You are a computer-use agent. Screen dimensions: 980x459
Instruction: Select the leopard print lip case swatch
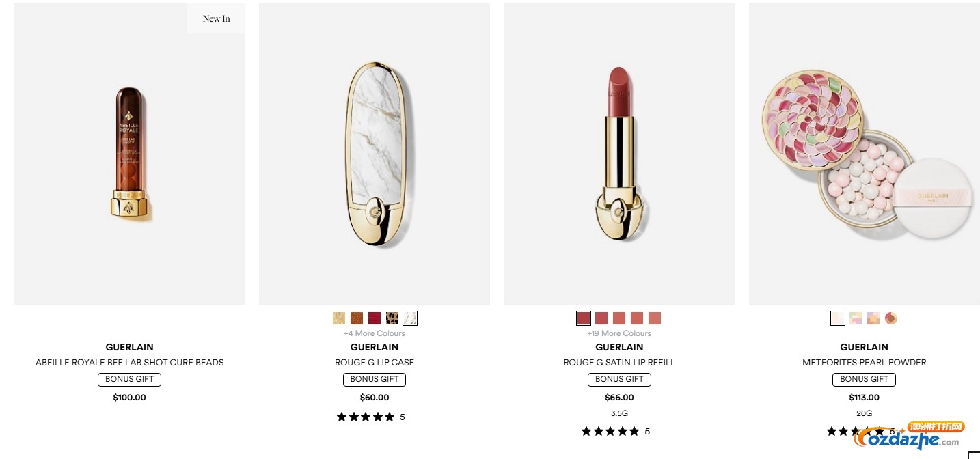392,318
